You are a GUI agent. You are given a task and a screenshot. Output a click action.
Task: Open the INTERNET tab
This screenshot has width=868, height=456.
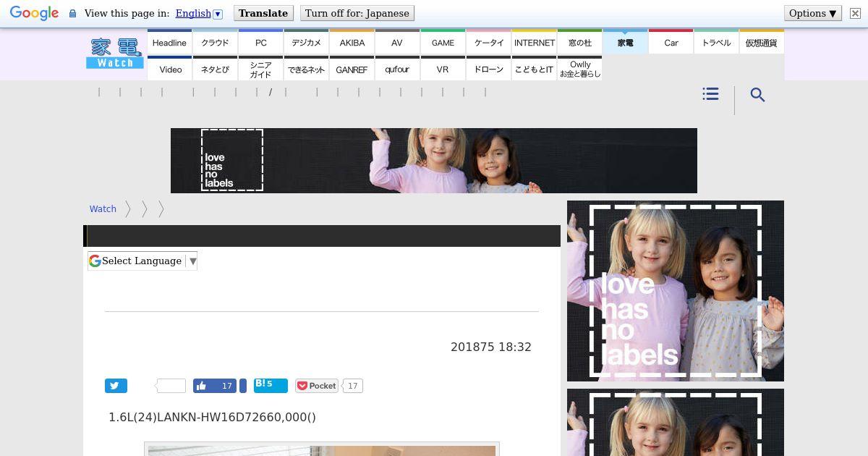click(534, 42)
